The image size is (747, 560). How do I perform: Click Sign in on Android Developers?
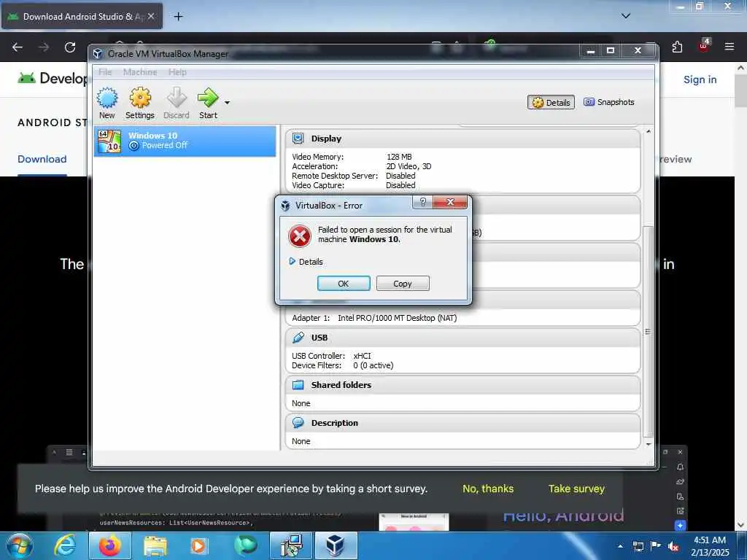point(700,79)
